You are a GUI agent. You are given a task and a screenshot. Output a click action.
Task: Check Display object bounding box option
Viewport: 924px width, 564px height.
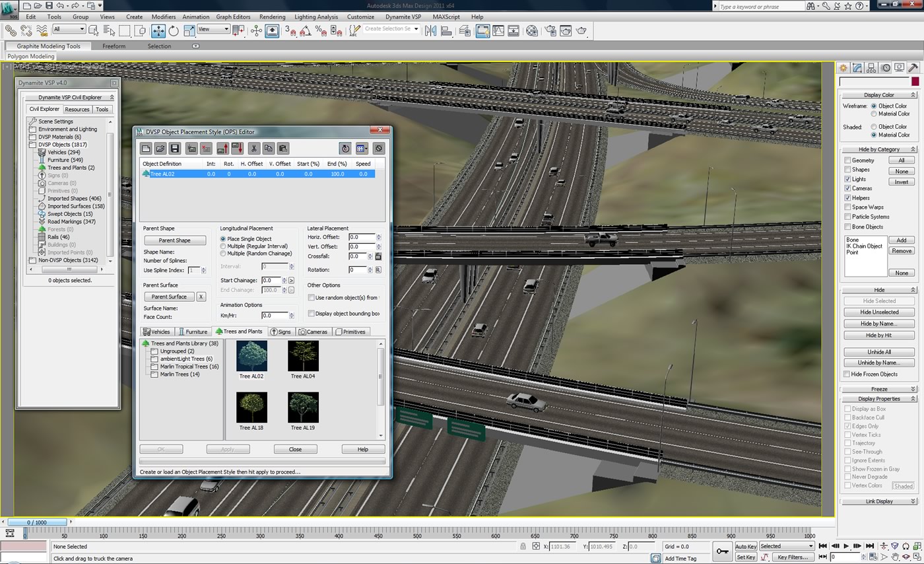(x=312, y=314)
